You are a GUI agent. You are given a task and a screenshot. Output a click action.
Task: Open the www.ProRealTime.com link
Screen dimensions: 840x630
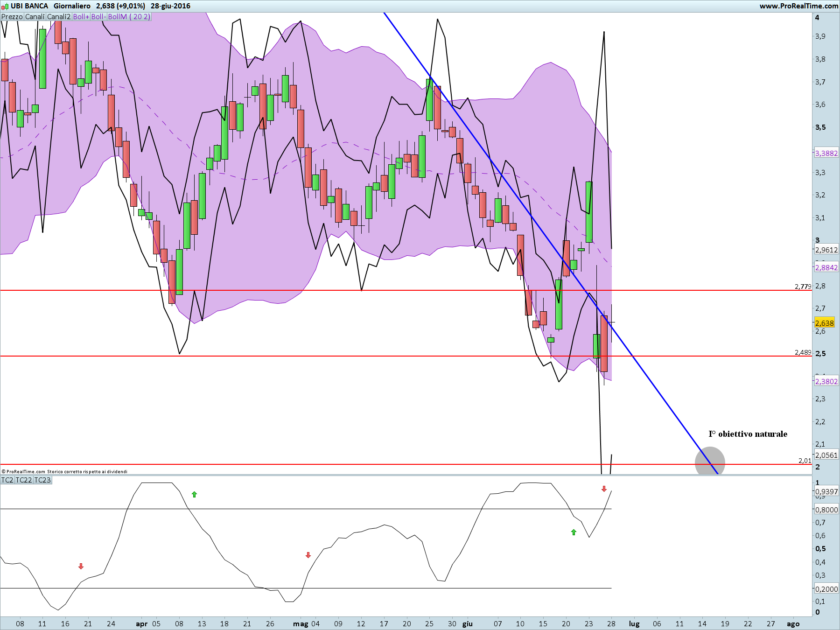[x=798, y=6]
